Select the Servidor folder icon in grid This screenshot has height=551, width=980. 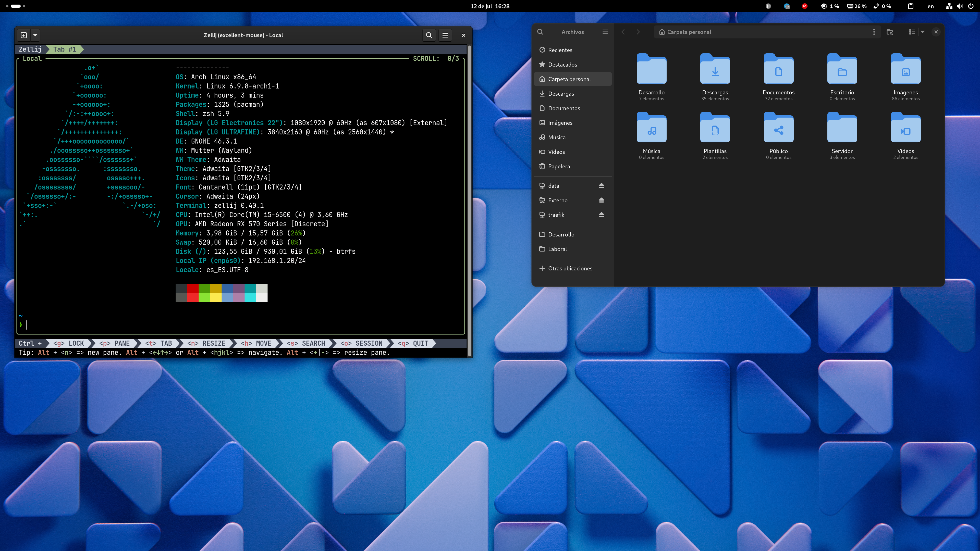pyautogui.click(x=842, y=127)
